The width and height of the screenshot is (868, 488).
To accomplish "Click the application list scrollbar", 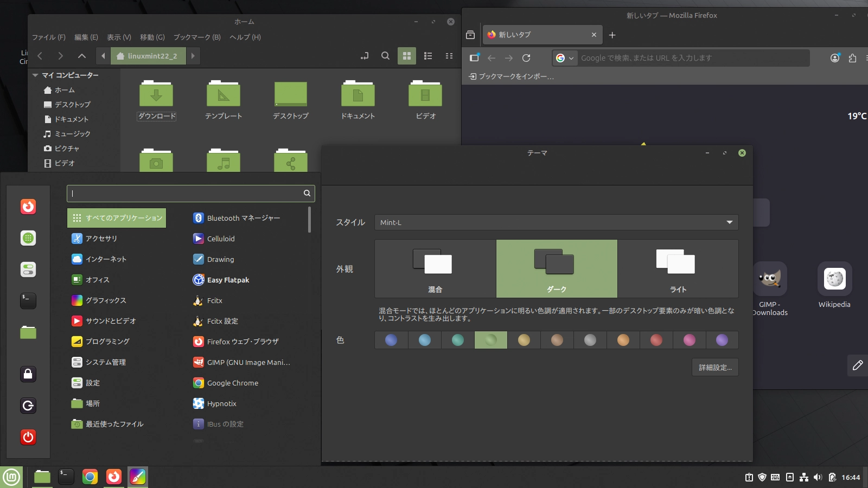I will click(309, 220).
